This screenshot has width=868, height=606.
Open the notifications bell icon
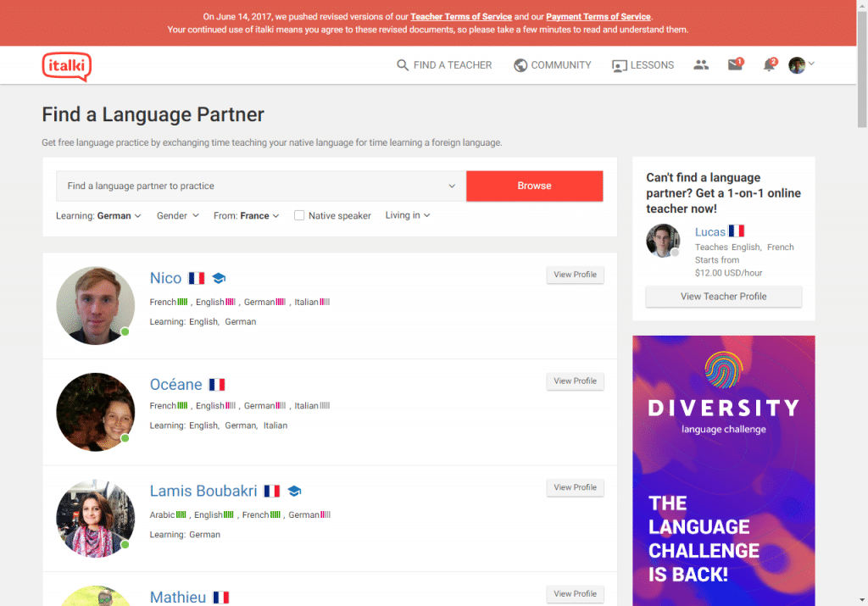pyautogui.click(x=770, y=64)
